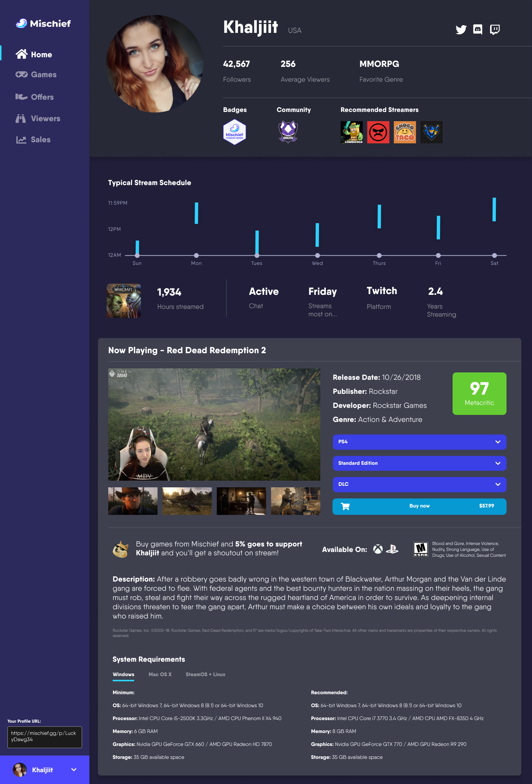Switch to the Windows requirements tab
The height and width of the screenshot is (784, 532).
[x=123, y=675]
